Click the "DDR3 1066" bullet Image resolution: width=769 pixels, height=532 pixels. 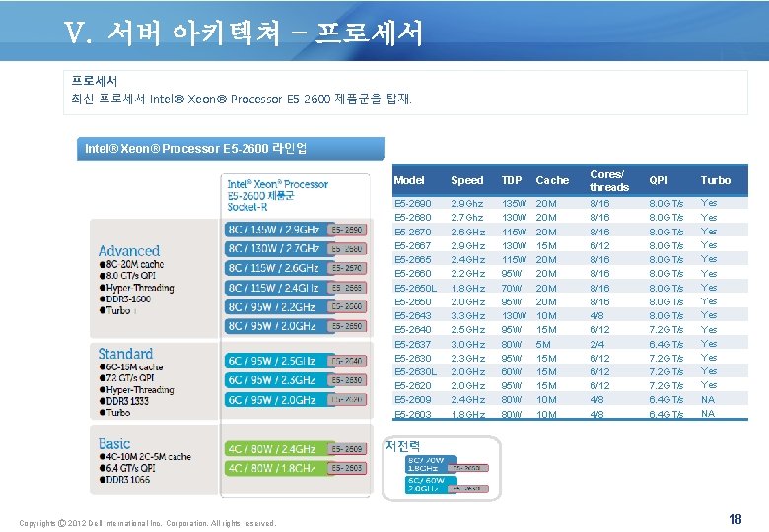point(124,479)
